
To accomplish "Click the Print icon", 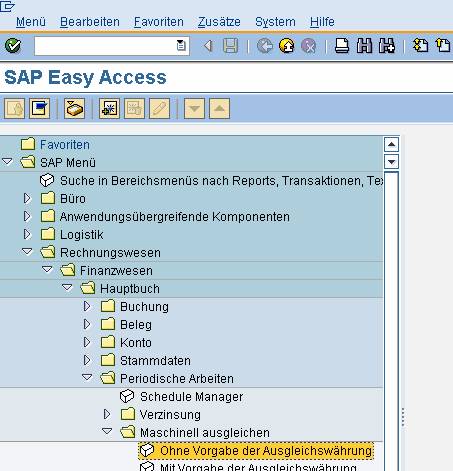I will (x=342, y=46).
